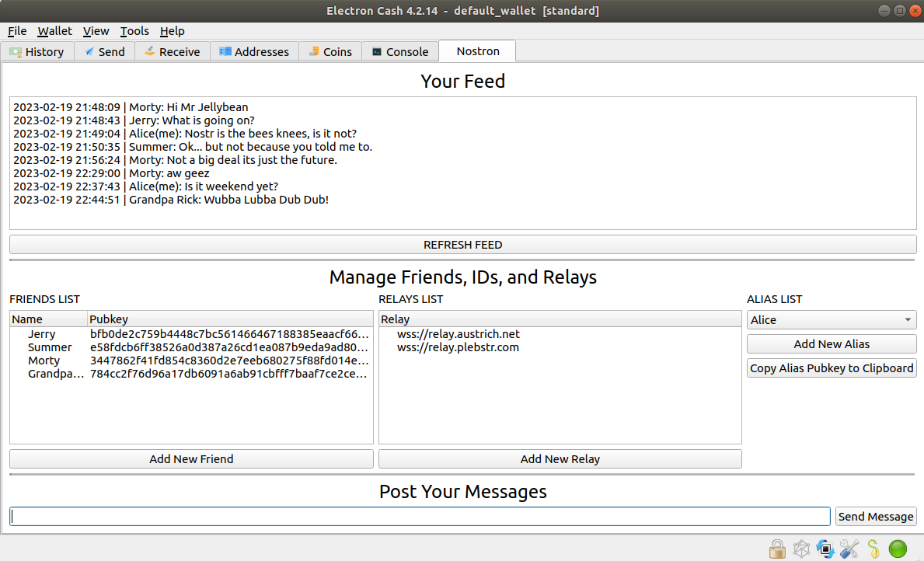Click pubkey starting with bfb0de2c759b
The image size is (924, 561).
click(x=229, y=334)
